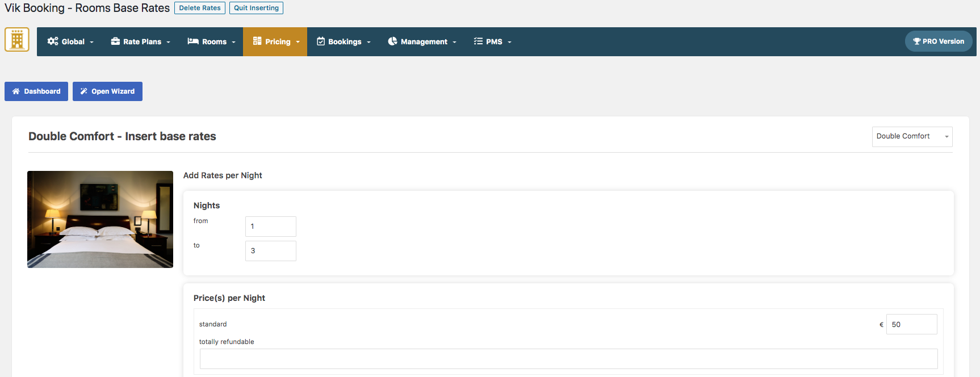Launch the Open Wizard button
This screenshot has height=377, width=980.
pyautogui.click(x=107, y=91)
